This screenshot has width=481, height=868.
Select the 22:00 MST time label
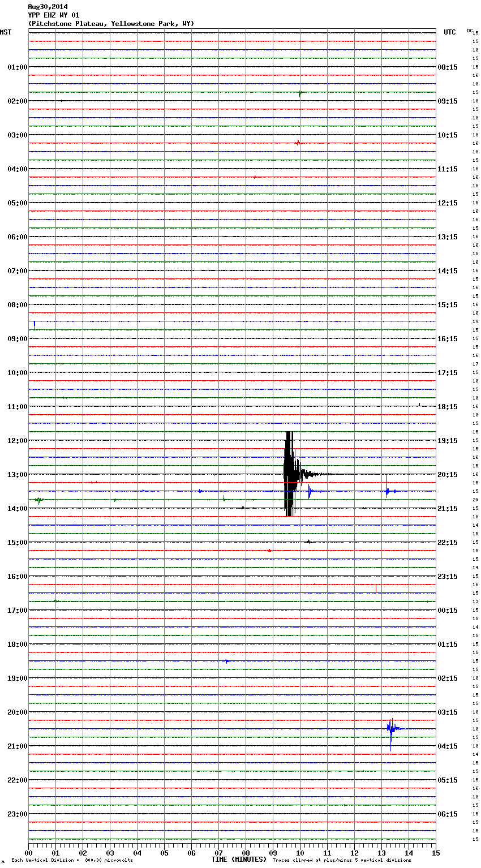(x=17, y=780)
